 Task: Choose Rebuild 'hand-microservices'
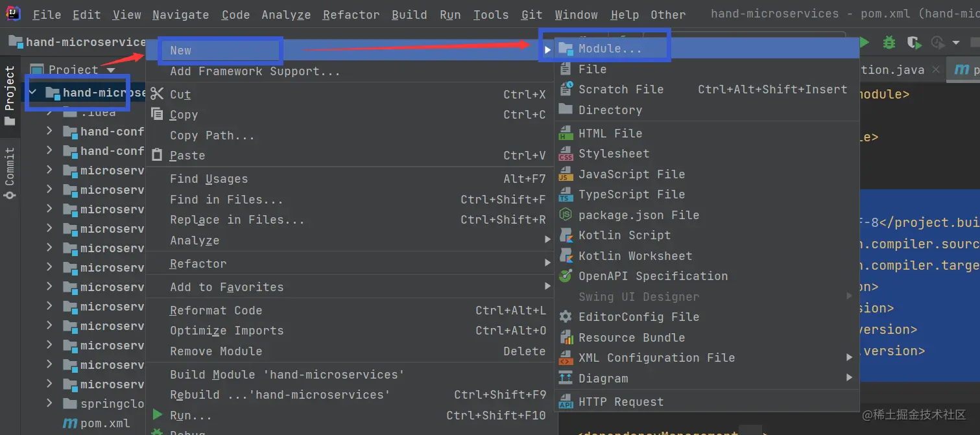pos(350,395)
